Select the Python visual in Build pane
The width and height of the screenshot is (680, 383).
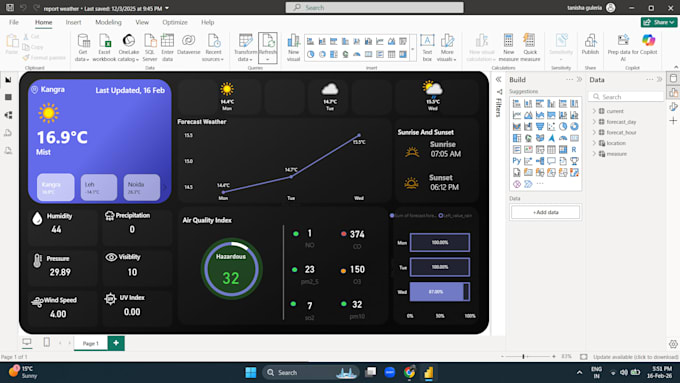517,161
